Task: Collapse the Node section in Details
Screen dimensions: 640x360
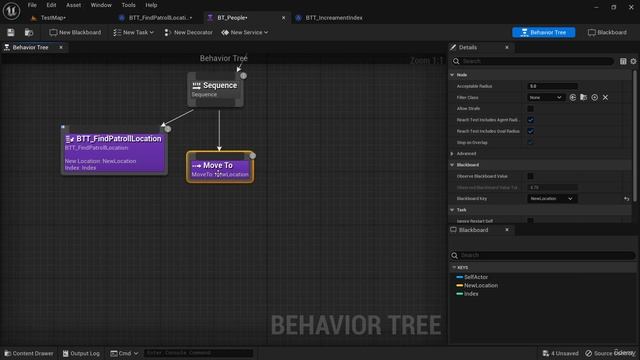Action: (x=452, y=75)
